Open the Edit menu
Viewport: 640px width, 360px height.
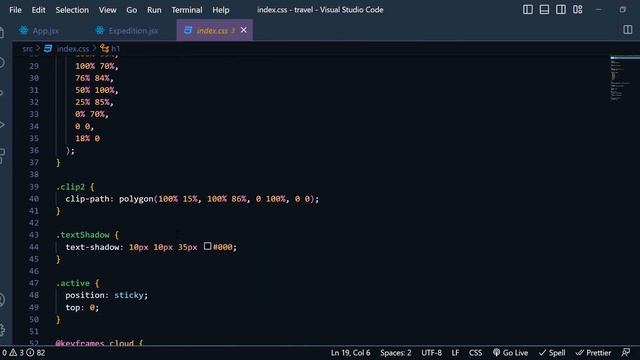[x=38, y=10]
